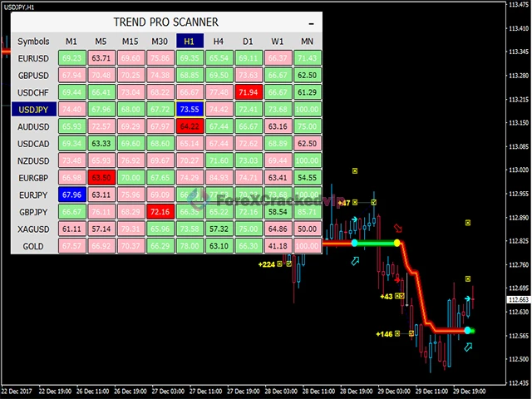Collapse the Trend Pro Scanner panel
Viewport: 532px width, 399px height.
pos(311,22)
